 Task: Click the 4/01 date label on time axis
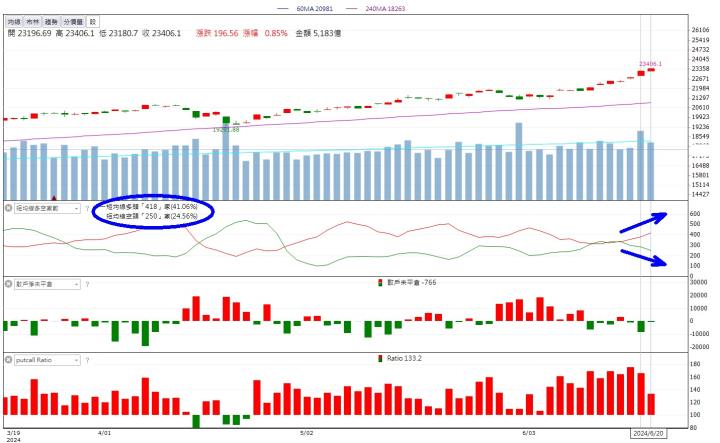105,433
